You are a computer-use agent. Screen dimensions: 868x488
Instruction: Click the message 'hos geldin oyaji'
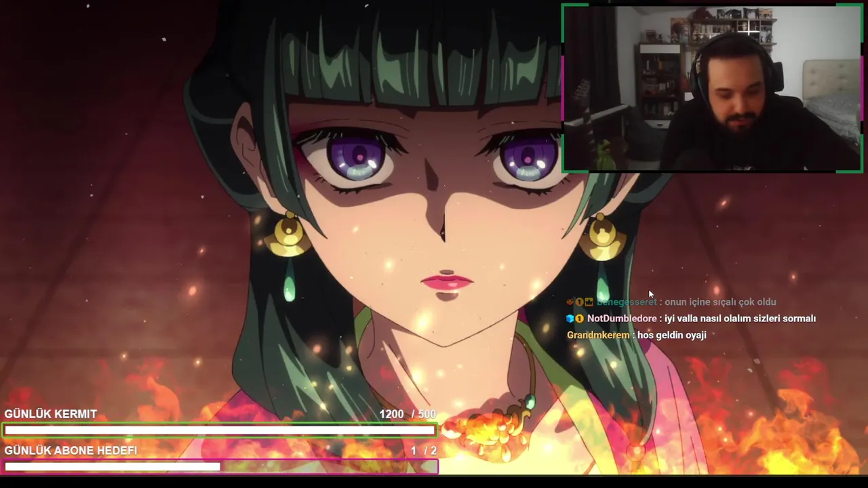coord(672,335)
